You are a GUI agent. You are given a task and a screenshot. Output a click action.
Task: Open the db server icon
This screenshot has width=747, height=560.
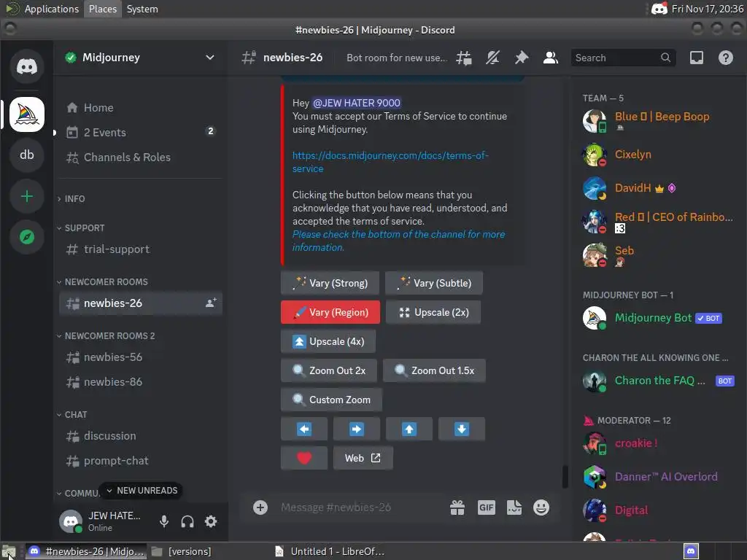click(x=27, y=155)
